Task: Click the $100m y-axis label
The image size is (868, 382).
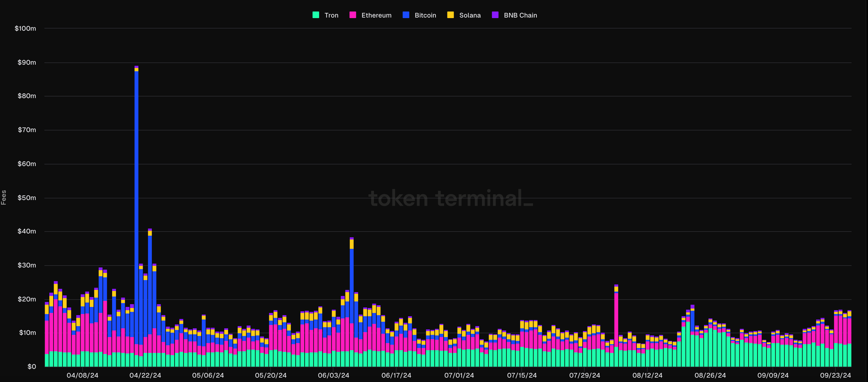Action: [x=25, y=28]
